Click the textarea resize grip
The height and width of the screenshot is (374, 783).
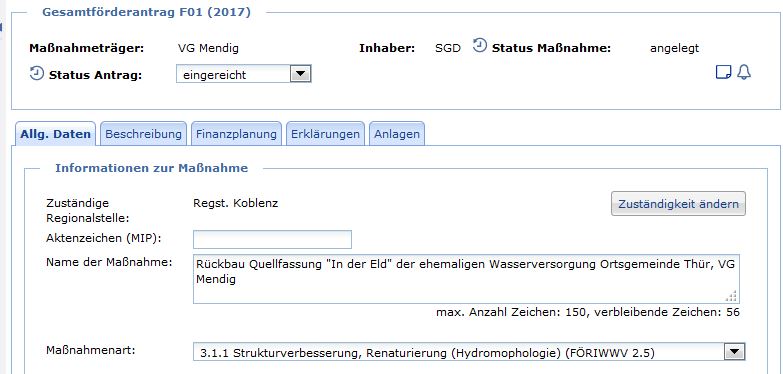click(732, 297)
